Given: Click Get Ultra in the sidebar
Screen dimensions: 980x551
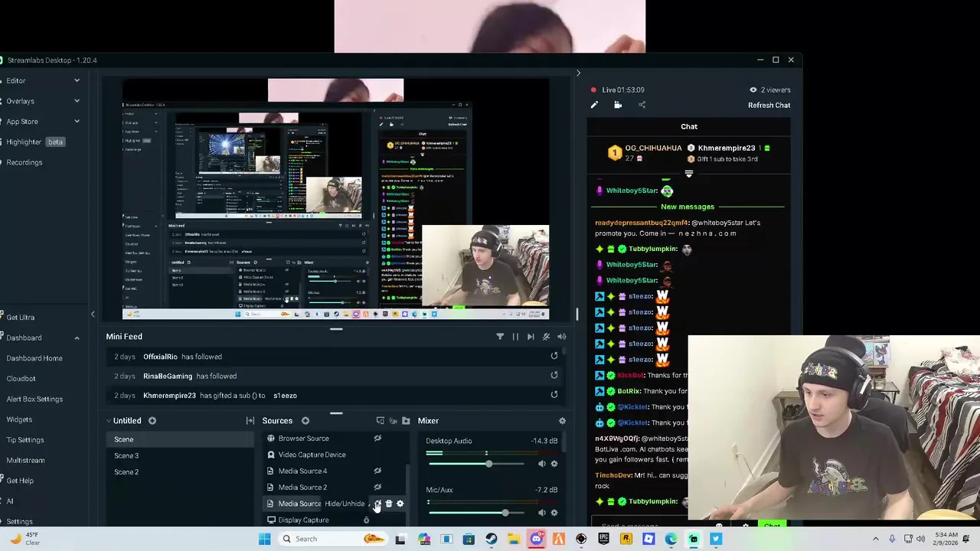Looking at the screenshot, I should point(20,318).
